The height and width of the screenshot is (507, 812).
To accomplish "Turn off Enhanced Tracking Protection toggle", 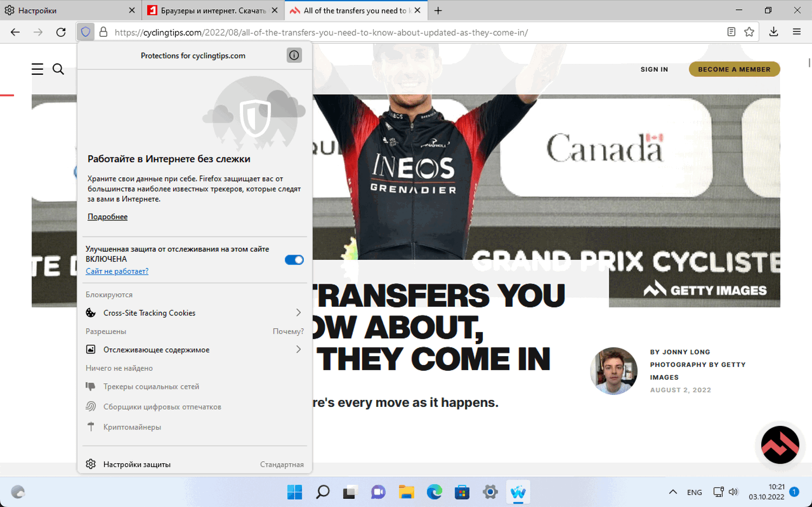I will (x=294, y=260).
